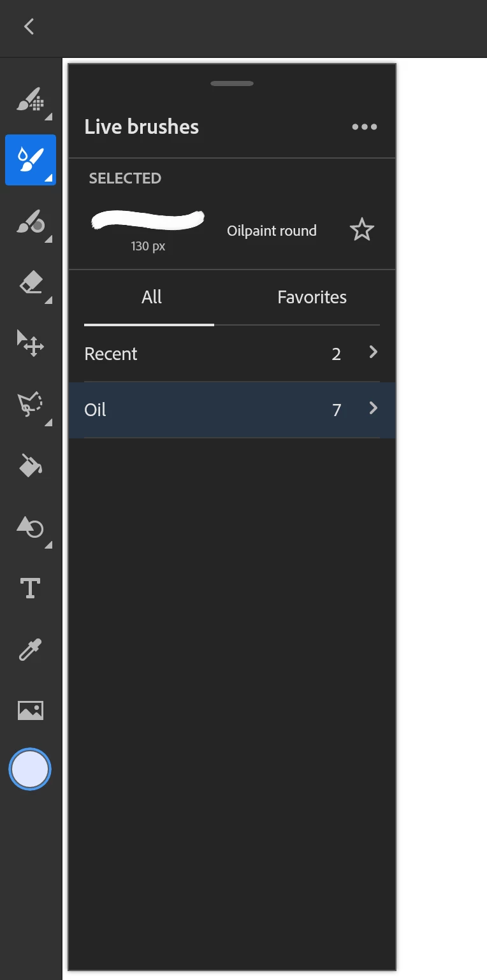
Task: Select the Type text tool
Action: (x=31, y=588)
